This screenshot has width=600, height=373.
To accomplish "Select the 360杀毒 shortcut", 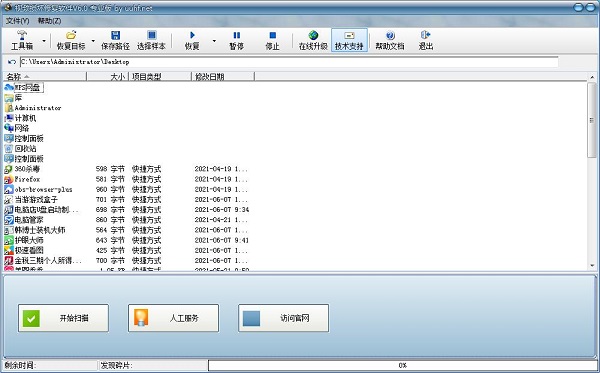I will pyautogui.click(x=22, y=169).
